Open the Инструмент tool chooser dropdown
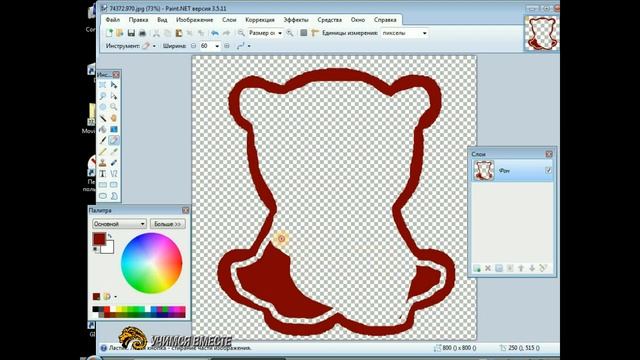 [x=154, y=46]
